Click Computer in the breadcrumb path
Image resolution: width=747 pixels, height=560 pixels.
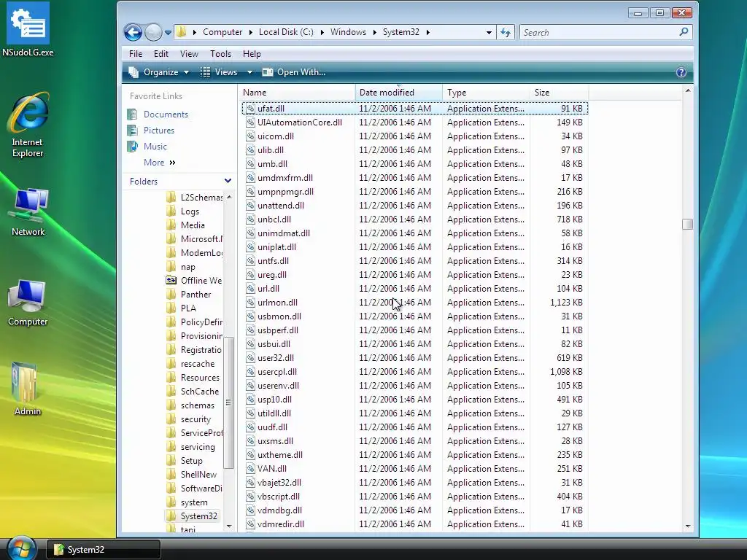222,32
